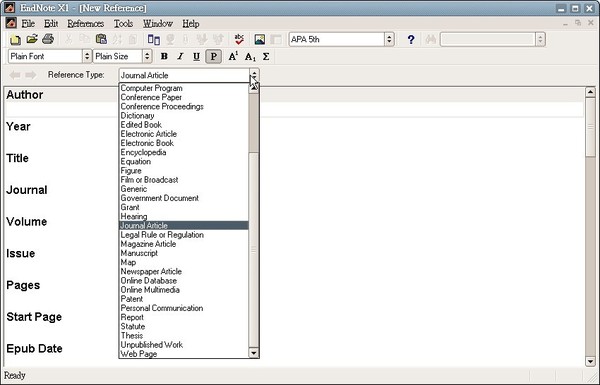Run spell check with abc icon
The image size is (600, 385).
(x=239, y=39)
